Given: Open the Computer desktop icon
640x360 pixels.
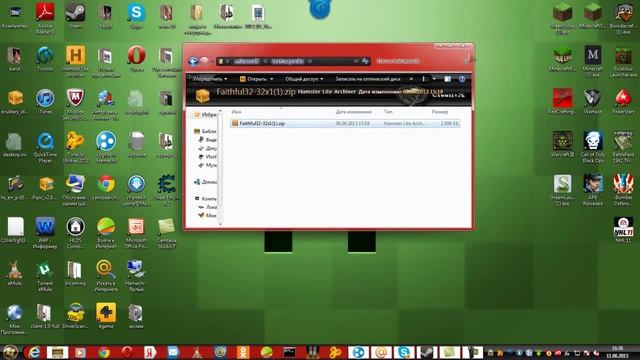Looking at the screenshot, I should coord(15,16).
